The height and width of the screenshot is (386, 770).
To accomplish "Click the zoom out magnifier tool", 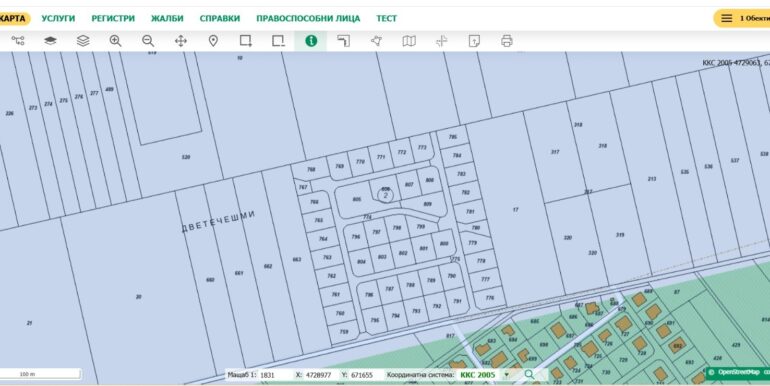I will coord(148,41).
